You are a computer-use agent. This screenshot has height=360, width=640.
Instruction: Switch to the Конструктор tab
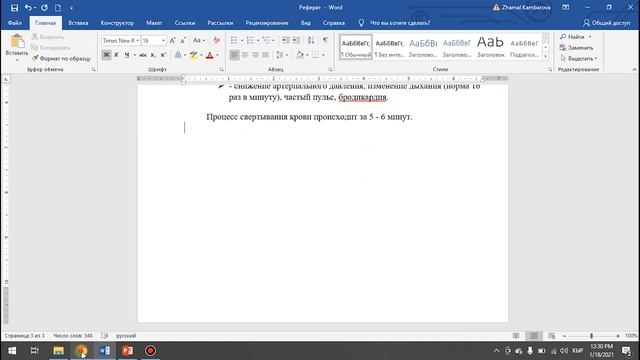pyautogui.click(x=117, y=23)
